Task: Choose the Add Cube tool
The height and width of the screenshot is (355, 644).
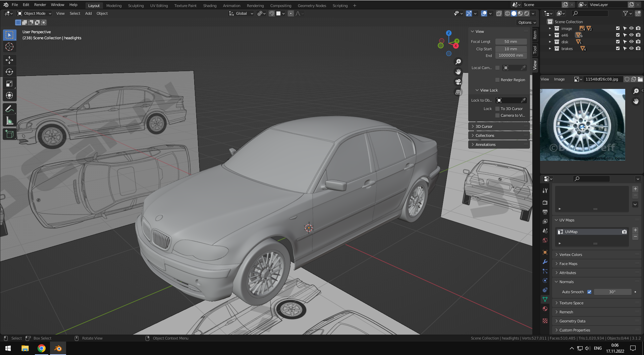Action: [9, 134]
